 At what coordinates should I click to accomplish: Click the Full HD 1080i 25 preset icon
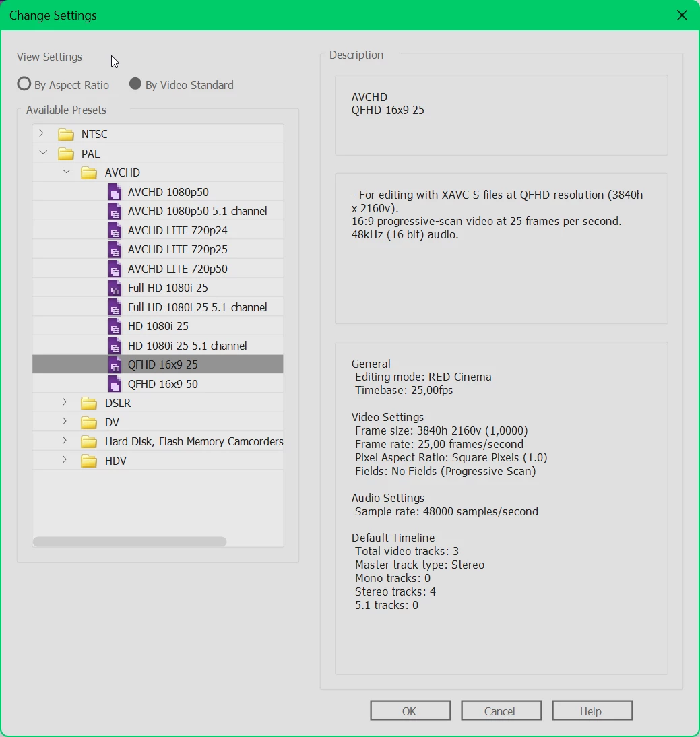[x=115, y=288]
